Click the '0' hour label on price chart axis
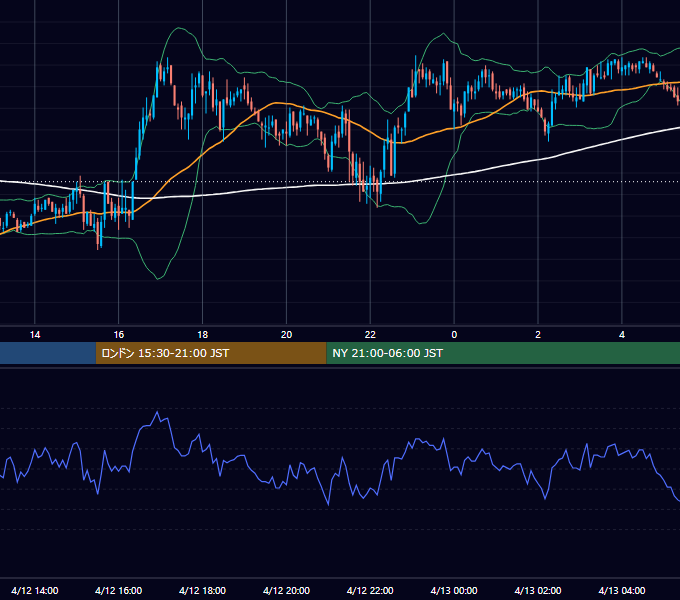The image size is (680, 600). [x=454, y=335]
